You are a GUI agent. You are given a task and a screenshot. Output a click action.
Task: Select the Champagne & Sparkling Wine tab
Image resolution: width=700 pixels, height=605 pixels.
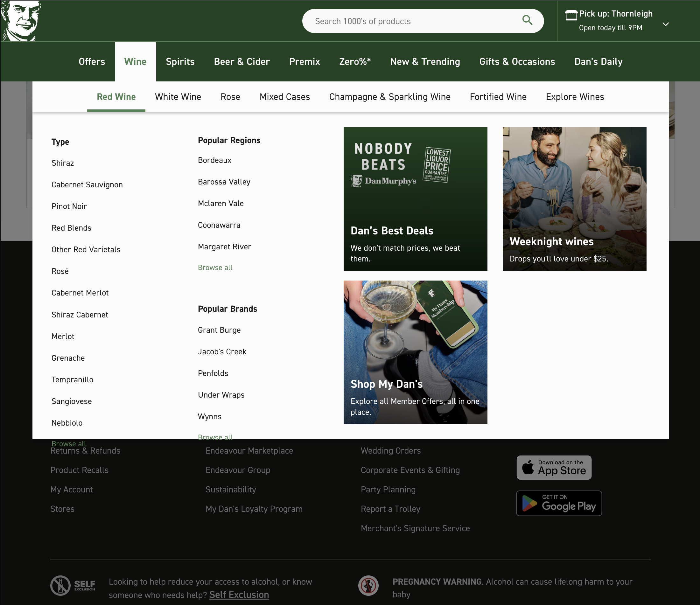[x=389, y=97]
